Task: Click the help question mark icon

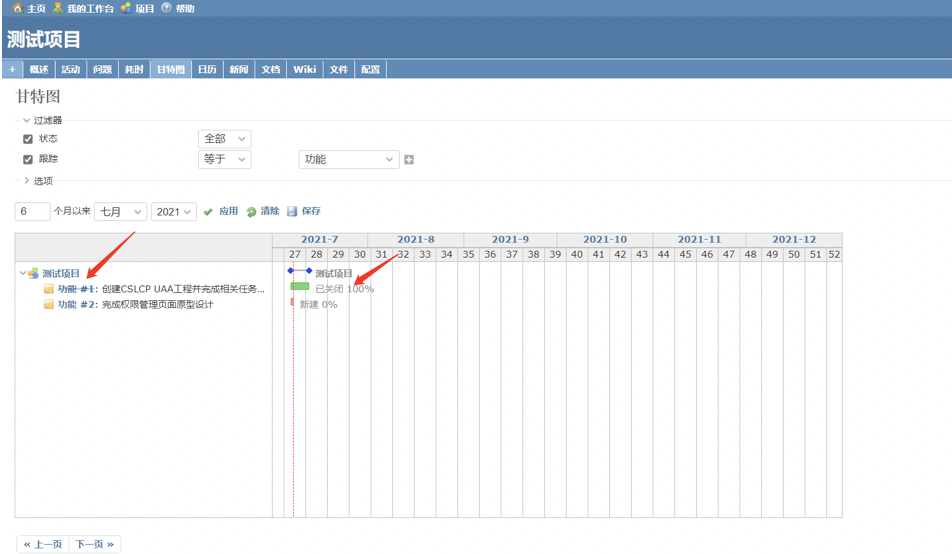Action: pyautogui.click(x=166, y=8)
